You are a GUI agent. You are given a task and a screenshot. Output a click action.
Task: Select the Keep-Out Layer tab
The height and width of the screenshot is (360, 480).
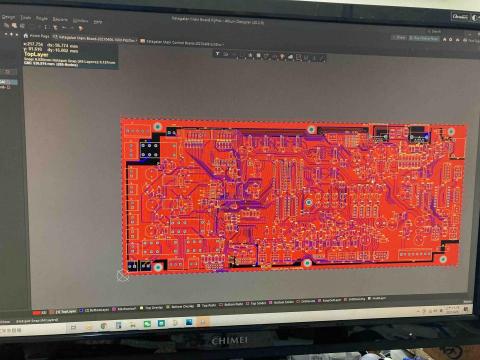330,300
